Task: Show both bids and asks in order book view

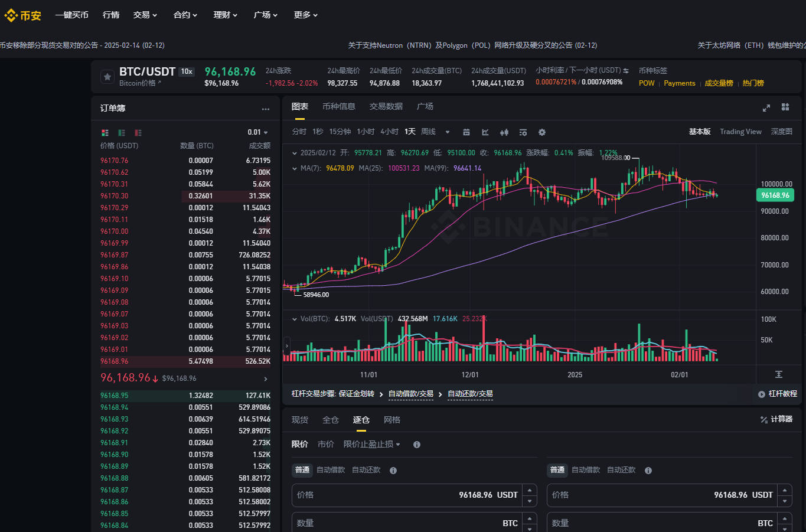Action: pyautogui.click(x=105, y=133)
